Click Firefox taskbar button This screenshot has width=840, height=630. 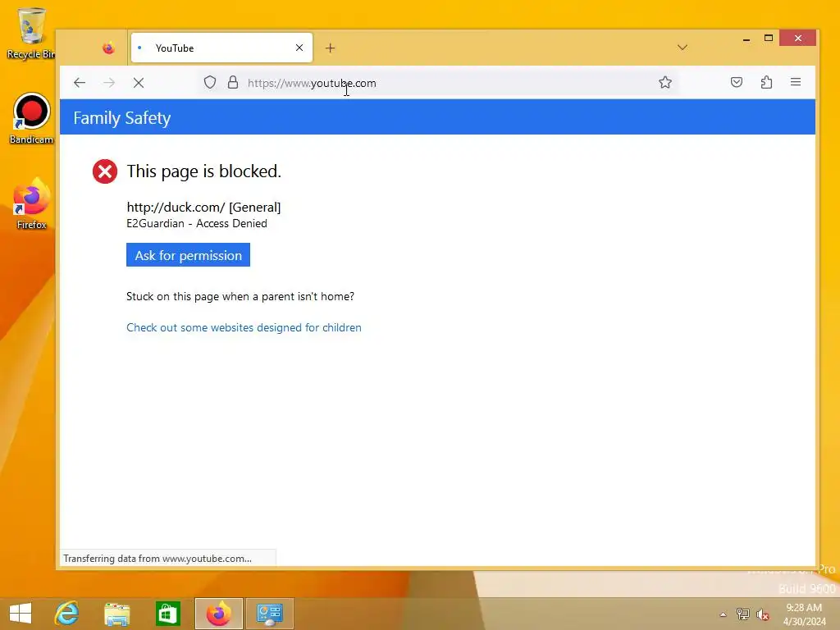[218, 614]
